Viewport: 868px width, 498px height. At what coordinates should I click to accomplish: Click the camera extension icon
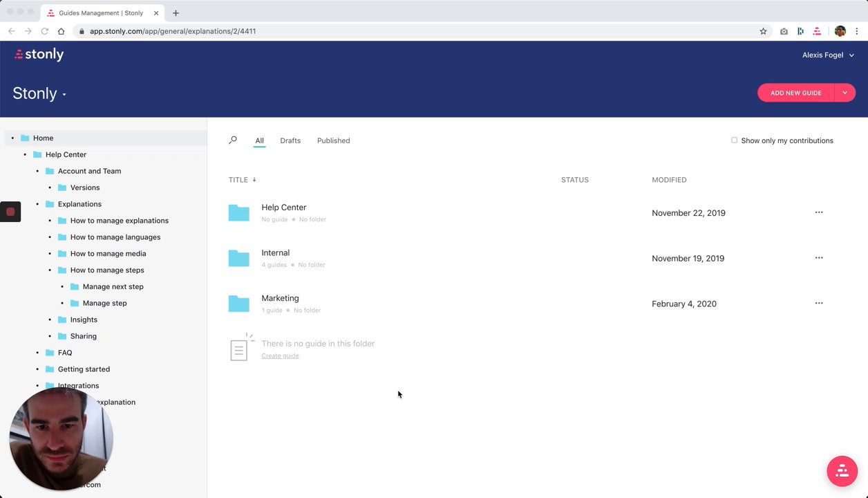coord(784,31)
